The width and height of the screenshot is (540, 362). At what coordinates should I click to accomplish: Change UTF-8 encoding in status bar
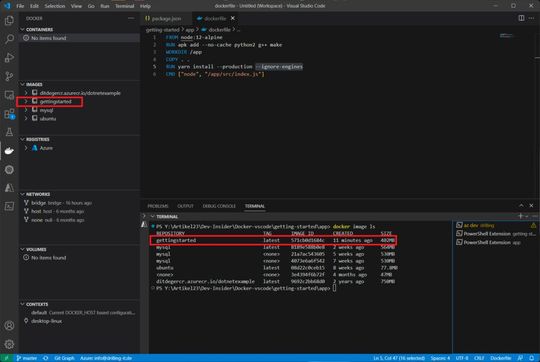point(462,358)
